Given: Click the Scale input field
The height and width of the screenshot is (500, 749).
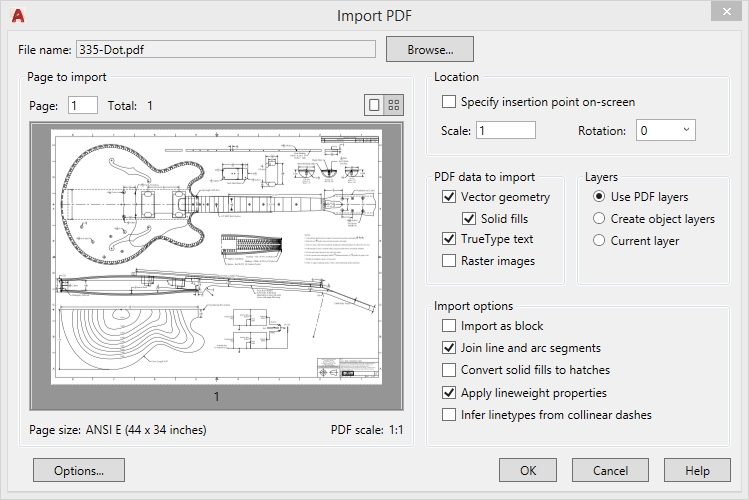Looking at the screenshot, I should [x=506, y=130].
